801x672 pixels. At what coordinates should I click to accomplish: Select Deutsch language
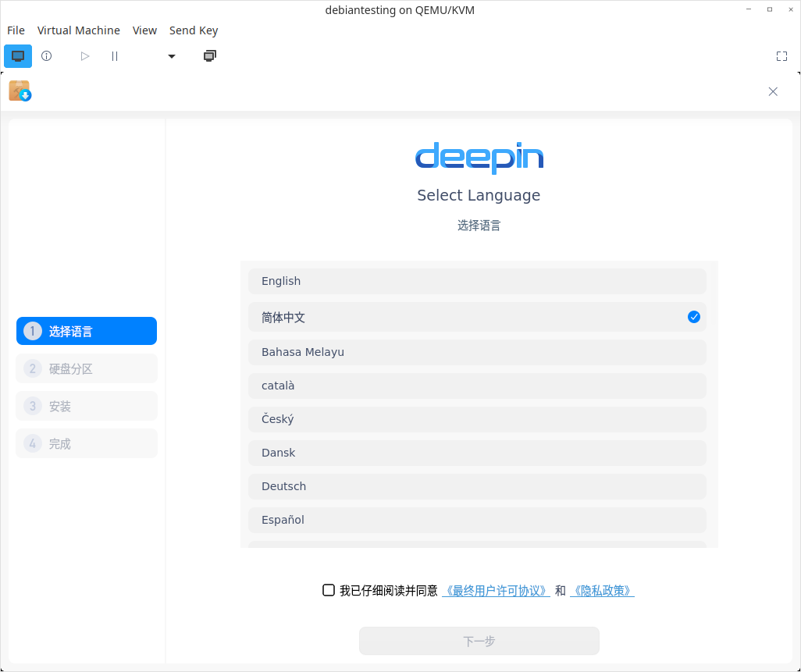point(477,486)
